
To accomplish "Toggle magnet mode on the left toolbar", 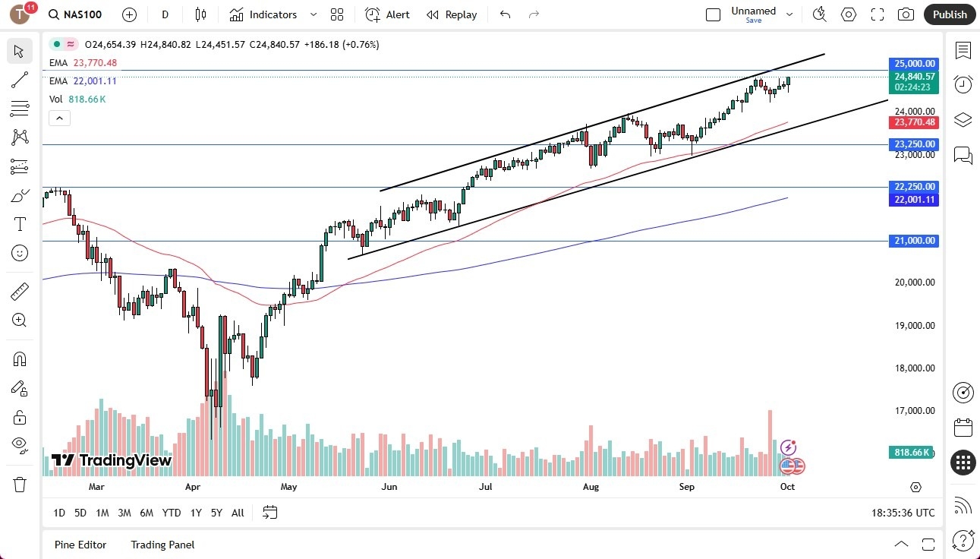I will point(20,358).
